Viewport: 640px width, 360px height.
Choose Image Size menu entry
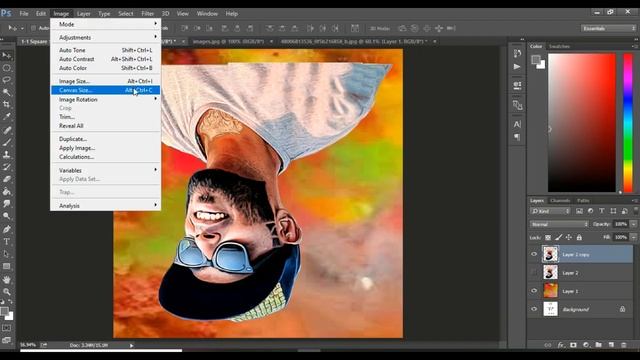106,81
